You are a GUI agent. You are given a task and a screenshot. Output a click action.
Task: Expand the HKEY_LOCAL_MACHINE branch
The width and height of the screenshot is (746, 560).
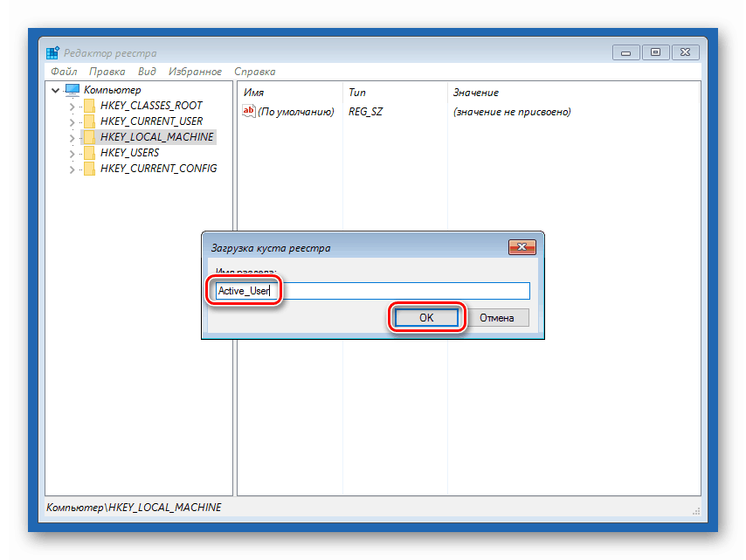click(72, 138)
